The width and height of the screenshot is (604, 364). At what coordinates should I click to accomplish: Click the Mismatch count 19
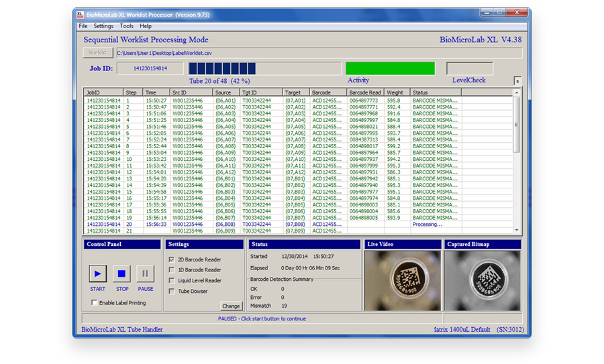[285, 306]
